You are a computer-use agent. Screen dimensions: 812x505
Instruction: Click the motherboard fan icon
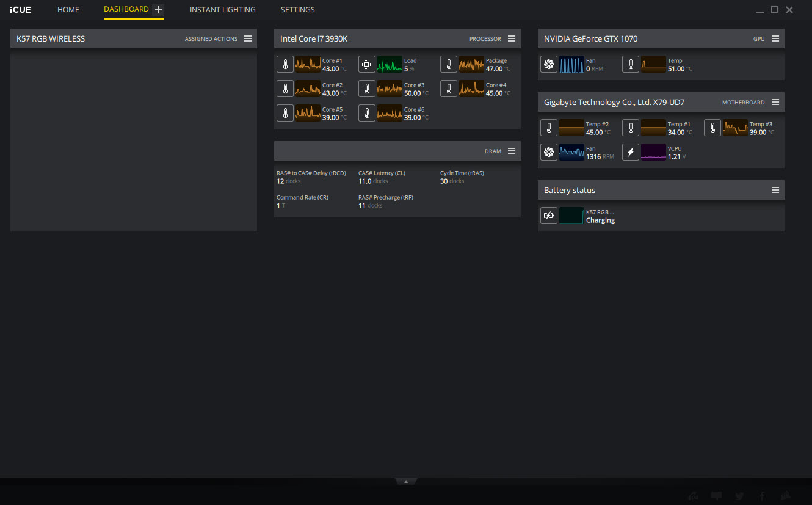coord(548,152)
